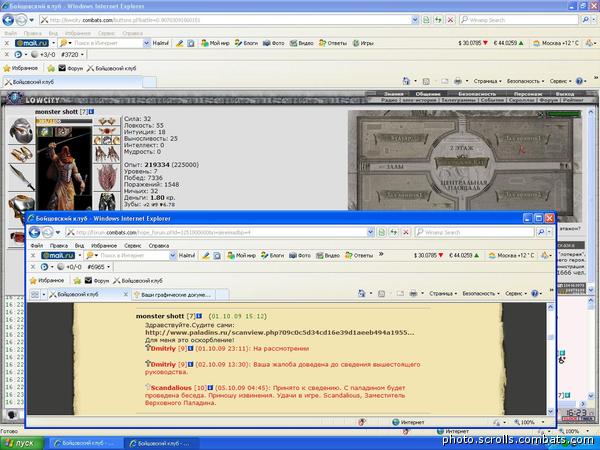Click the highlighter icon in front Mail.ru toolbar

205,255
